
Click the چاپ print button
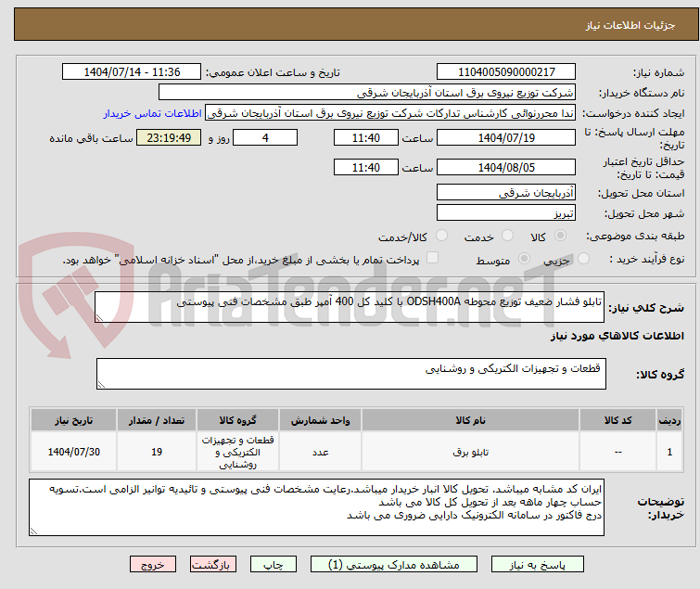pyautogui.click(x=273, y=565)
